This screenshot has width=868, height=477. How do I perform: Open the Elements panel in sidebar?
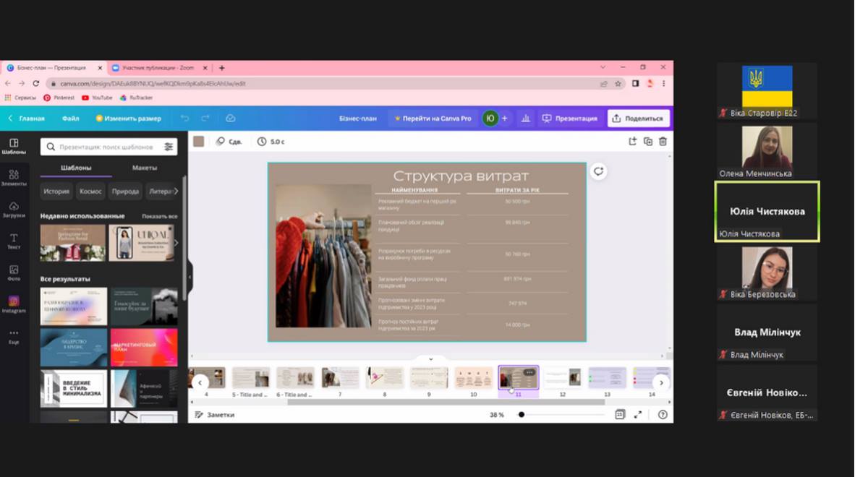tap(14, 178)
